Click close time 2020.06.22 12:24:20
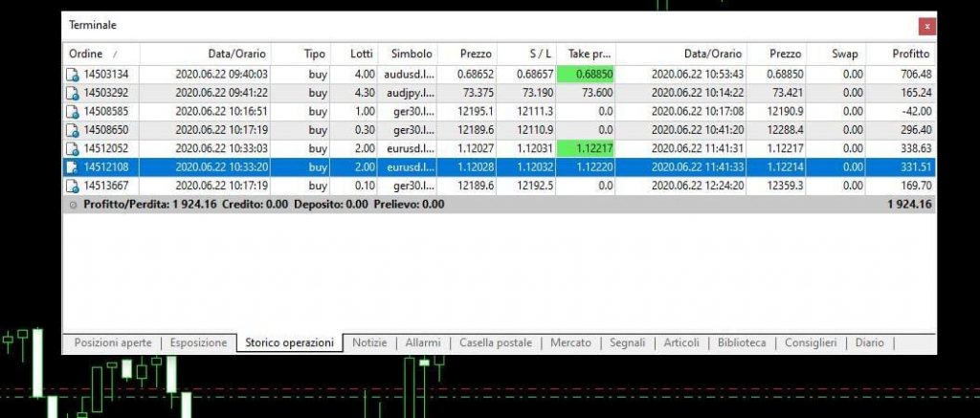Image resolution: width=980 pixels, height=418 pixels. pos(698,186)
